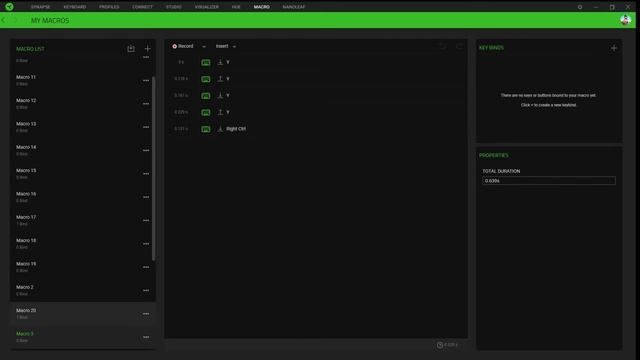640x360 pixels.
Task: Switch to the STUDIO tab
Action: pos(173,7)
